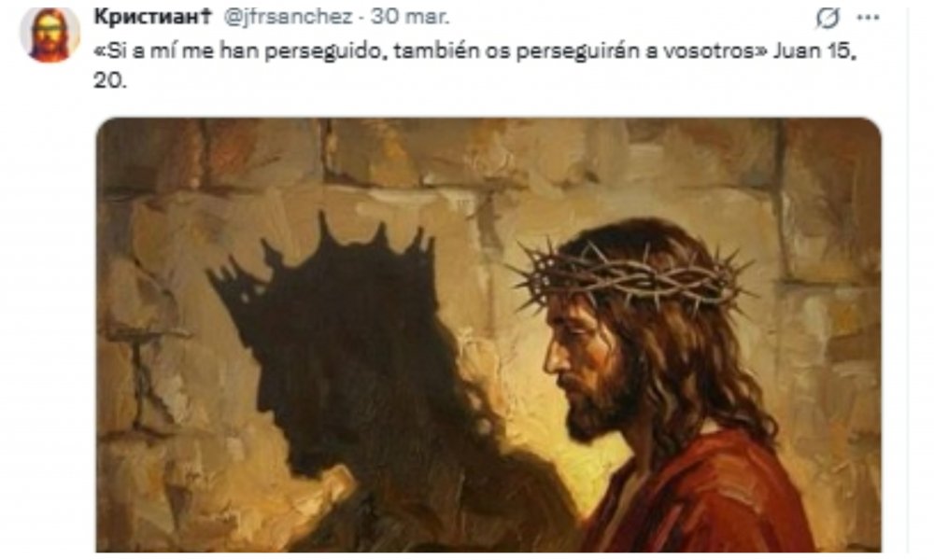Click the "Juan 15," citation in the tweet
This screenshot has height=560, width=934.
(814, 51)
